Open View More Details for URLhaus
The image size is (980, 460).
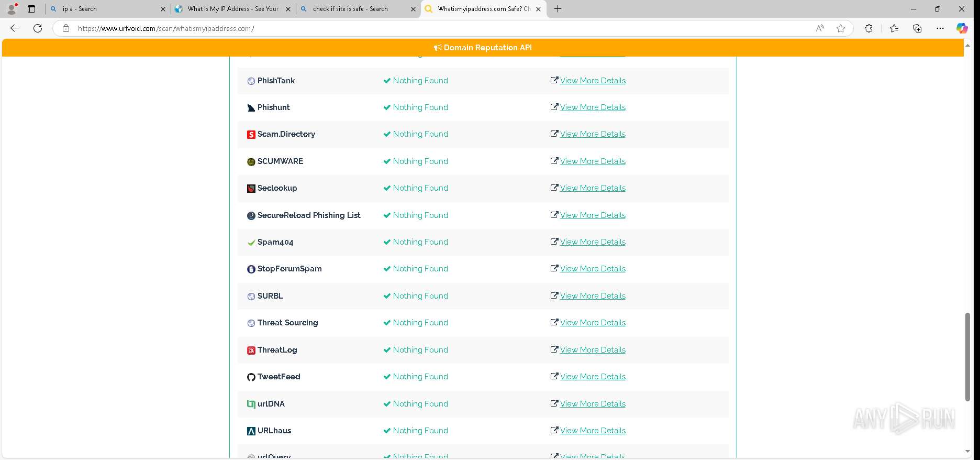pyautogui.click(x=593, y=431)
